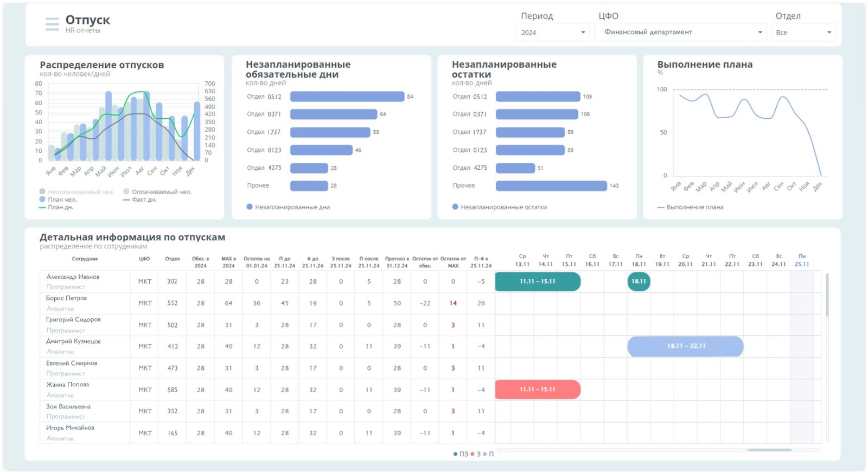Toggle ПЗ legend under the timeline

coord(461,454)
